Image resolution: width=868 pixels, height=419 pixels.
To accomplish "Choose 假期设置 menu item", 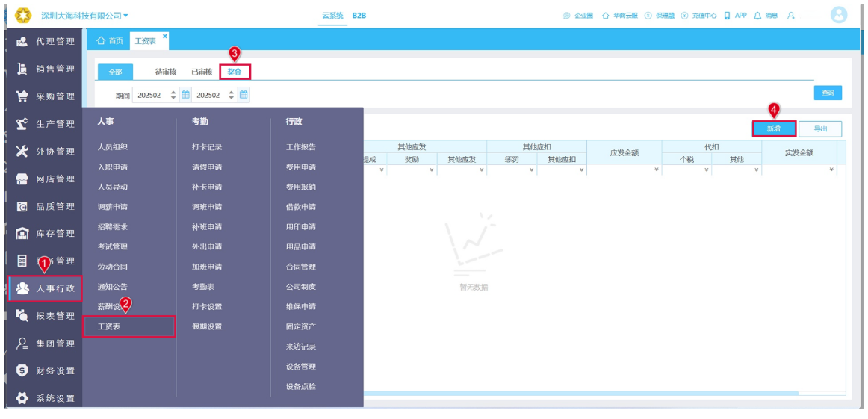I will 207,326.
